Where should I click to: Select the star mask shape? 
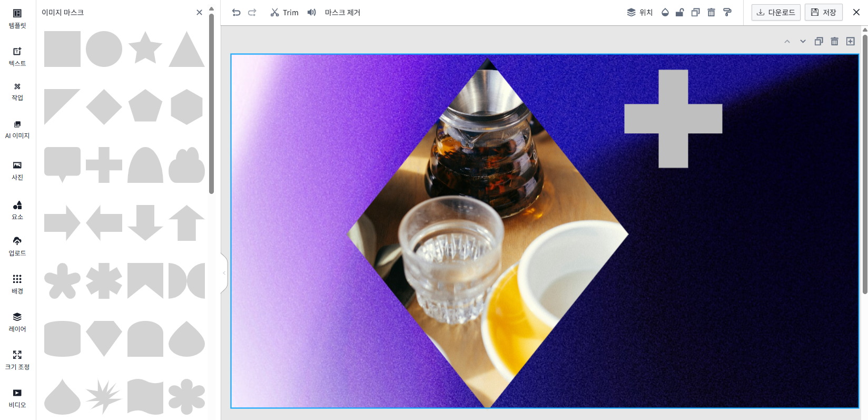click(x=145, y=48)
